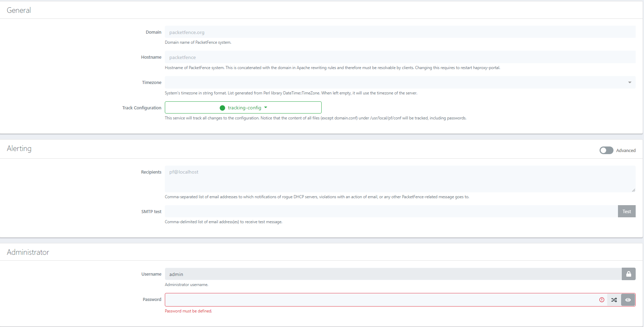Expand the tracking-config service dropdown
644x327 pixels.
[x=266, y=108]
